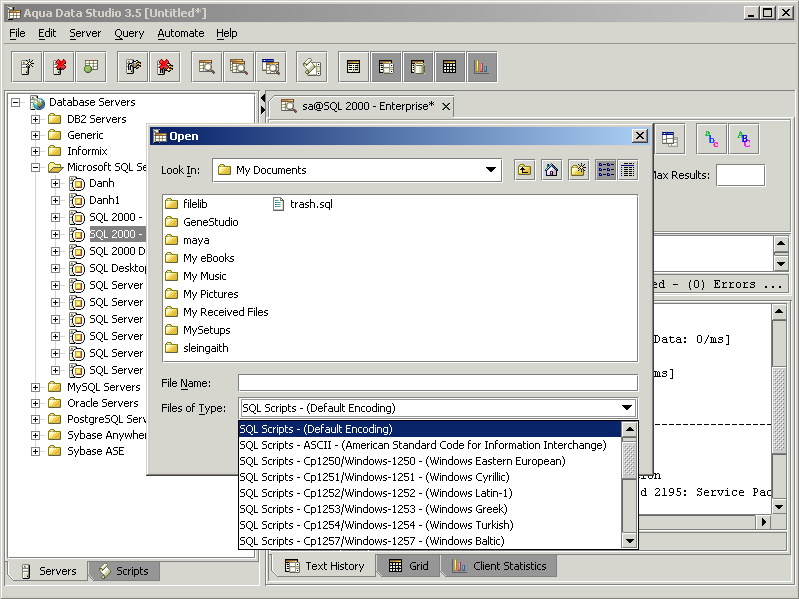
Task: Expand the Informix node
Action: click(35, 151)
